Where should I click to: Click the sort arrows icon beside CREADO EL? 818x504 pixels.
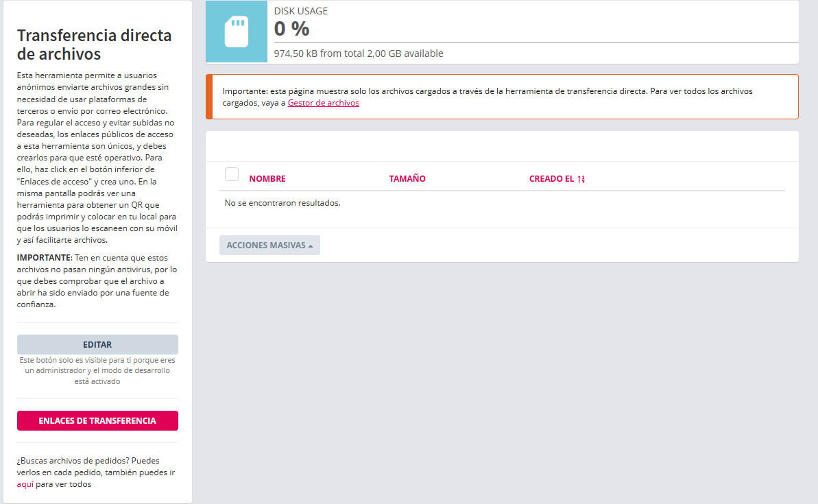(x=581, y=179)
